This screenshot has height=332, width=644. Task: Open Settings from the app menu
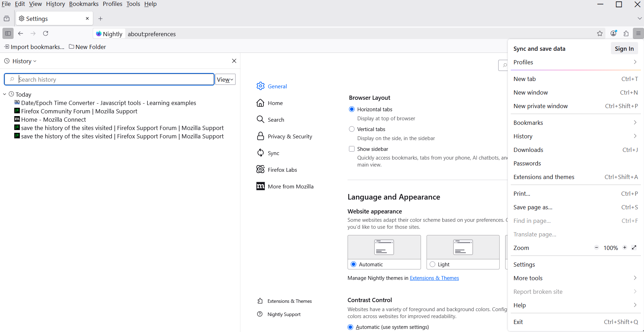[575, 265]
